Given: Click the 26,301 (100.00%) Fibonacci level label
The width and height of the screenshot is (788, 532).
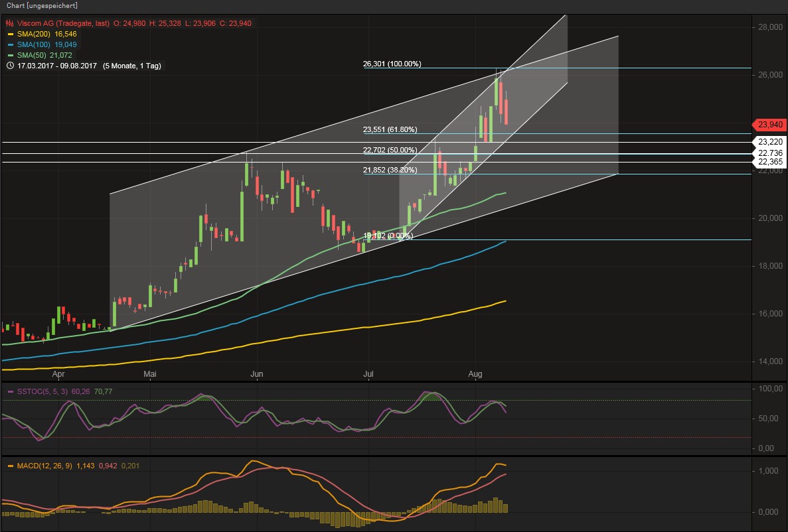Looking at the screenshot, I should (x=392, y=64).
